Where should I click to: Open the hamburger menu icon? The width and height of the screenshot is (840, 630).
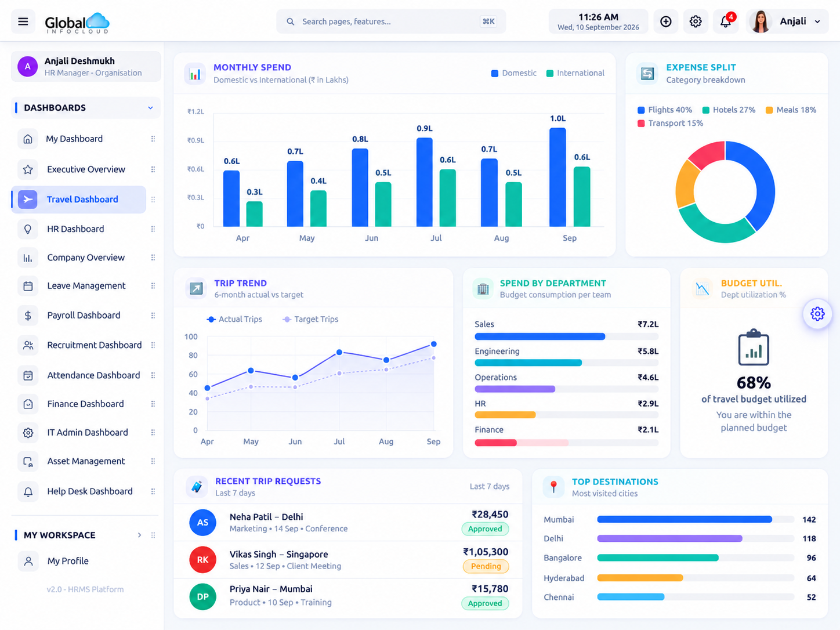(23, 21)
